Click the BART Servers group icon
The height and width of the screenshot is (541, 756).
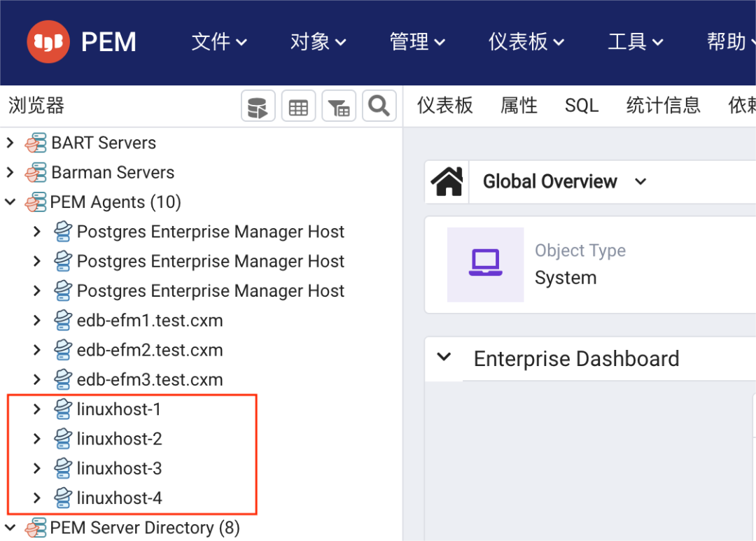36,143
